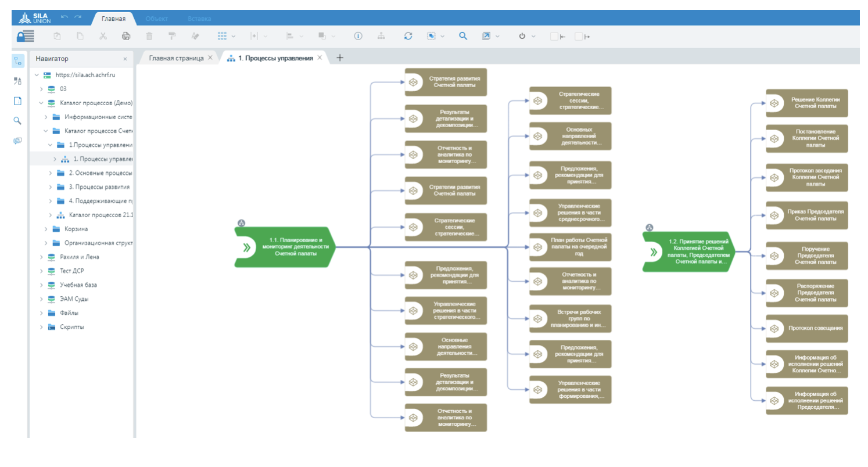
Task: Open the power button dropdown arrow
Action: point(533,37)
